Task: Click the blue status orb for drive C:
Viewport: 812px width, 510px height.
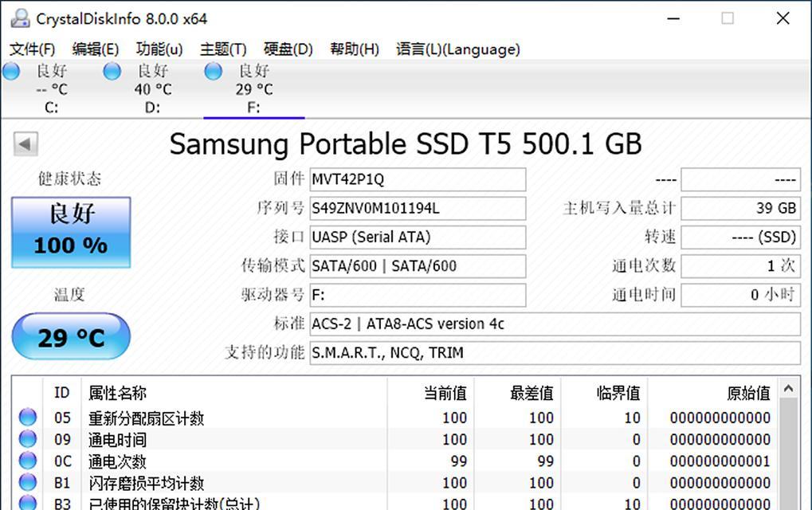Action: [11, 72]
